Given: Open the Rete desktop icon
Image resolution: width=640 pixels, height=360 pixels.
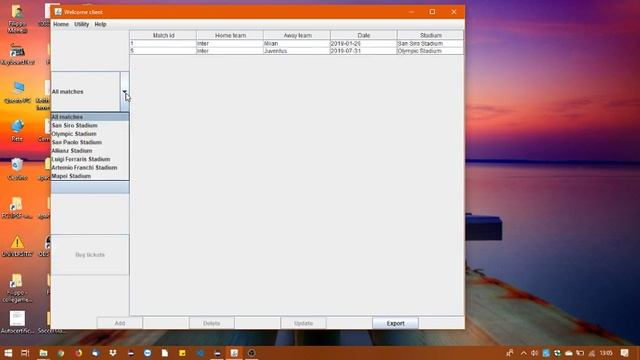Looking at the screenshot, I should pos(17,130).
